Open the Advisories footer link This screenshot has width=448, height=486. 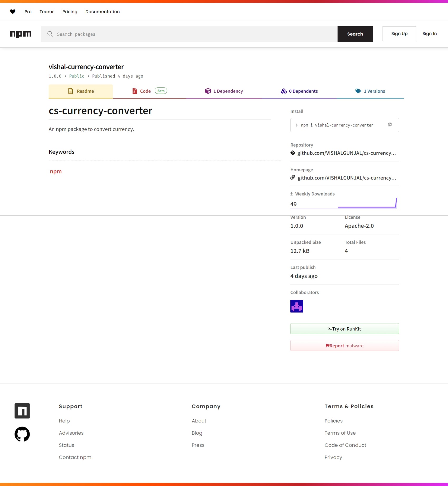[71, 433]
